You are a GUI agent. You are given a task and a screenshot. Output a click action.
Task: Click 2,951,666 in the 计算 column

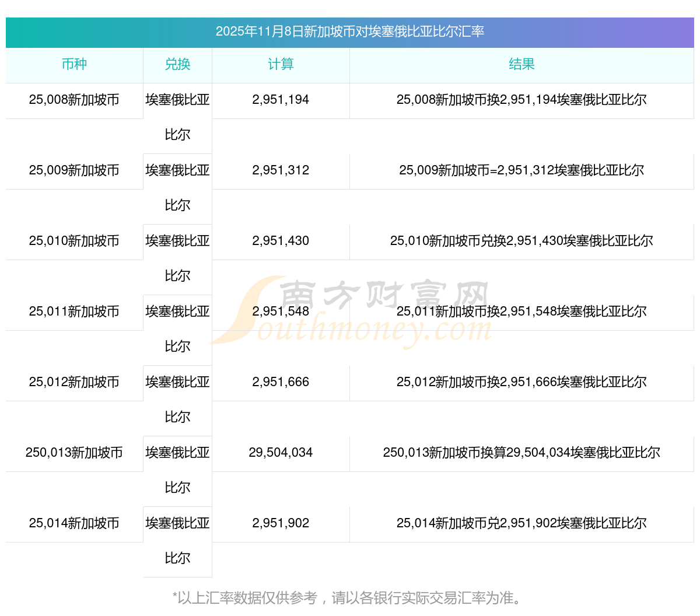(x=281, y=382)
